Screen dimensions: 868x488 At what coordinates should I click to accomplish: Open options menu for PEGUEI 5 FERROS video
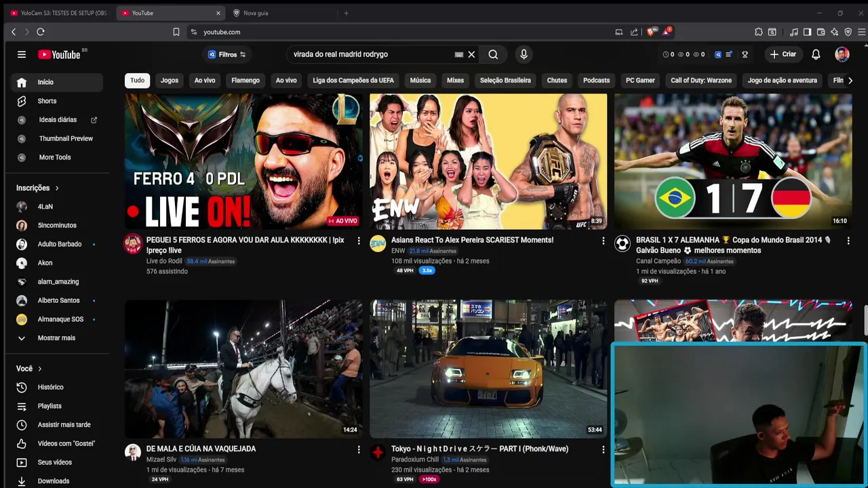click(359, 241)
